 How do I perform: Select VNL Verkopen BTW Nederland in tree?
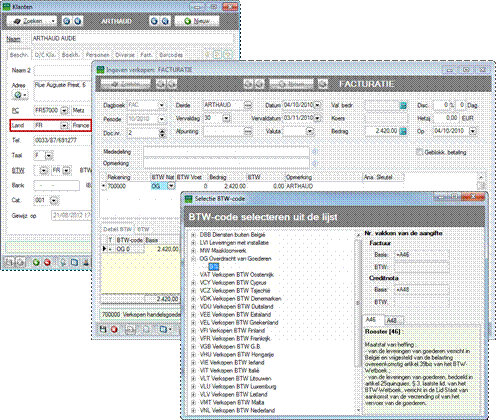237,411
